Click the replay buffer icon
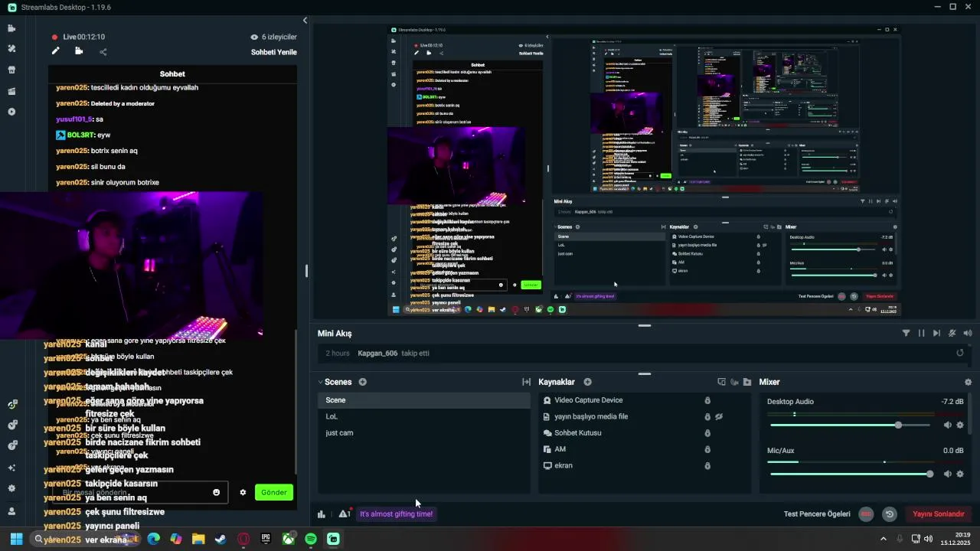980x551 pixels. 889,514
